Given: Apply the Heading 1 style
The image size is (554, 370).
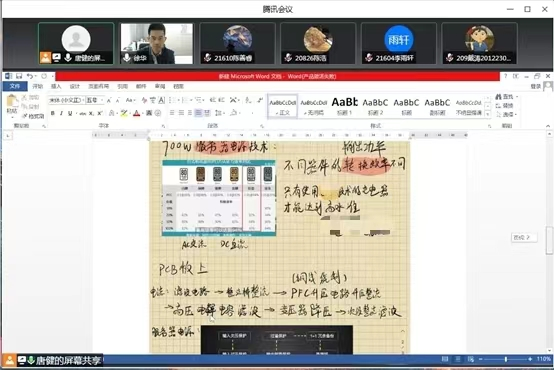Looking at the screenshot, I should click(344, 106).
